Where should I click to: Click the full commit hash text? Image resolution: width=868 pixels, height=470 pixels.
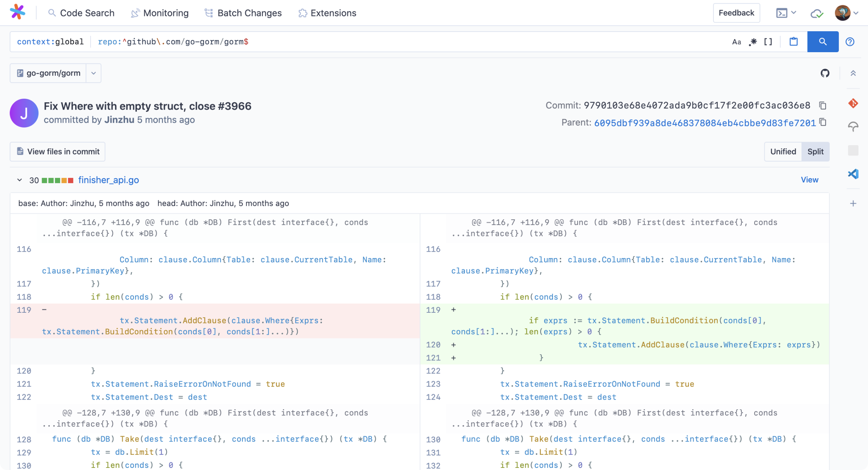pyautogui.click(x=697, y=105)
